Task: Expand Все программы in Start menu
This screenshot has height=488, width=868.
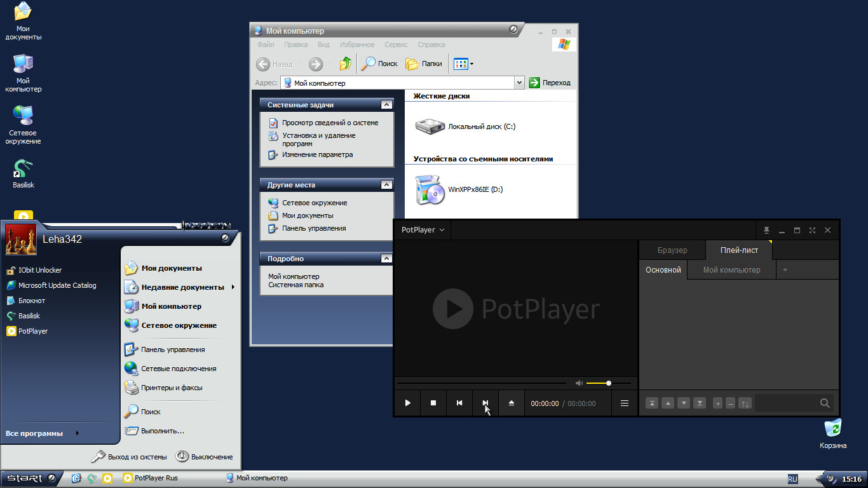Action: 43,433
